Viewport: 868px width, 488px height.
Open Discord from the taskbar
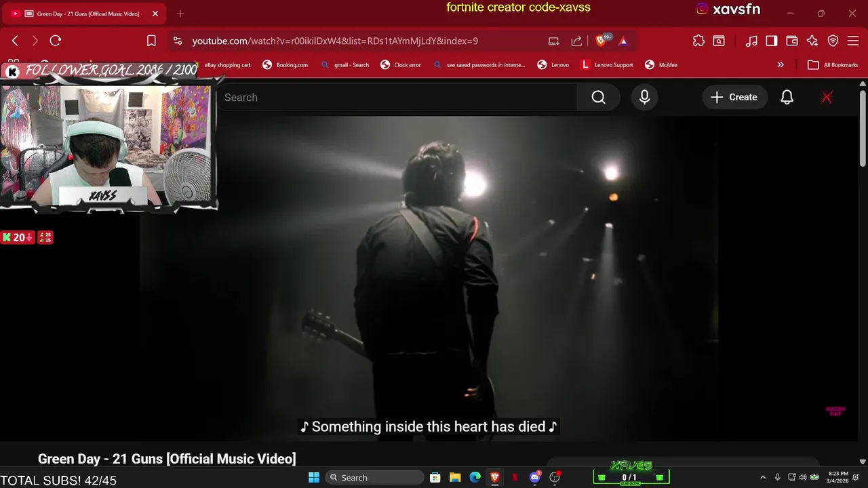tap(535, 477)
